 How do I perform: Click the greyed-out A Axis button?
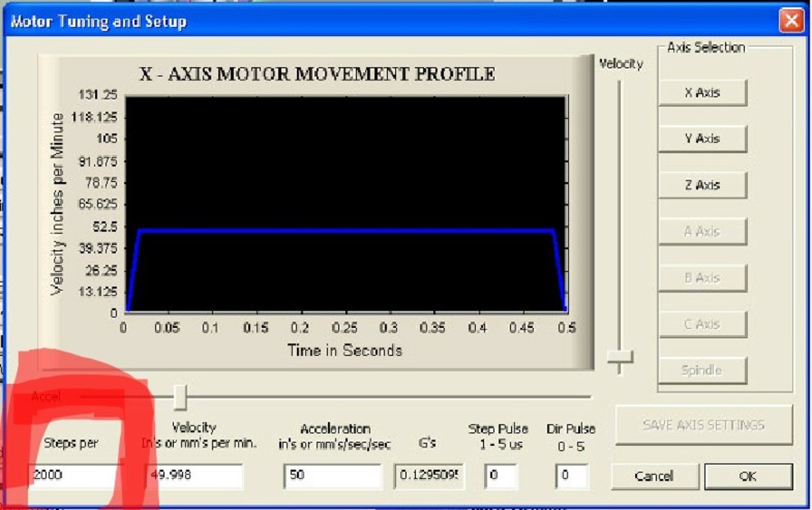[x=702, y=231]
